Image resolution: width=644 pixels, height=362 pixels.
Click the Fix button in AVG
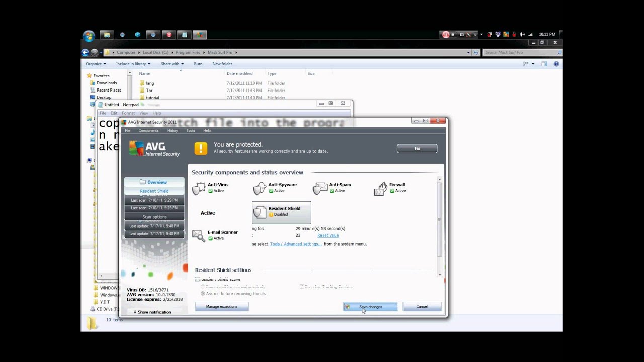pos(417,148)
